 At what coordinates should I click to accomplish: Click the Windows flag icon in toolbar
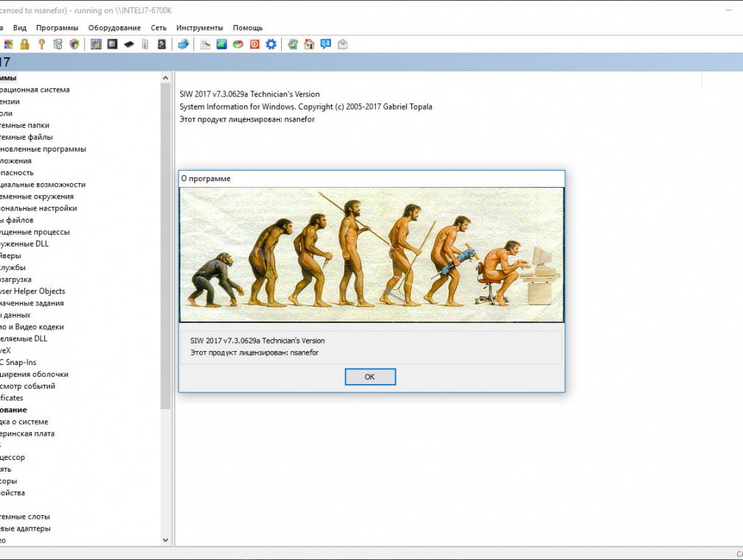pyautogui.click(x=8, y=45)
